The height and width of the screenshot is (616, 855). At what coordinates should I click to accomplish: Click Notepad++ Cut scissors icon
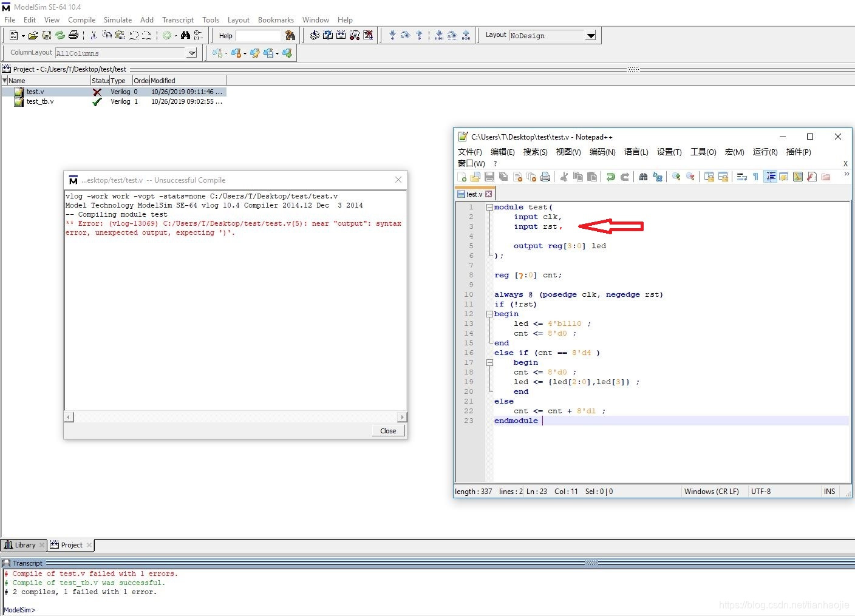pos(564,177)
